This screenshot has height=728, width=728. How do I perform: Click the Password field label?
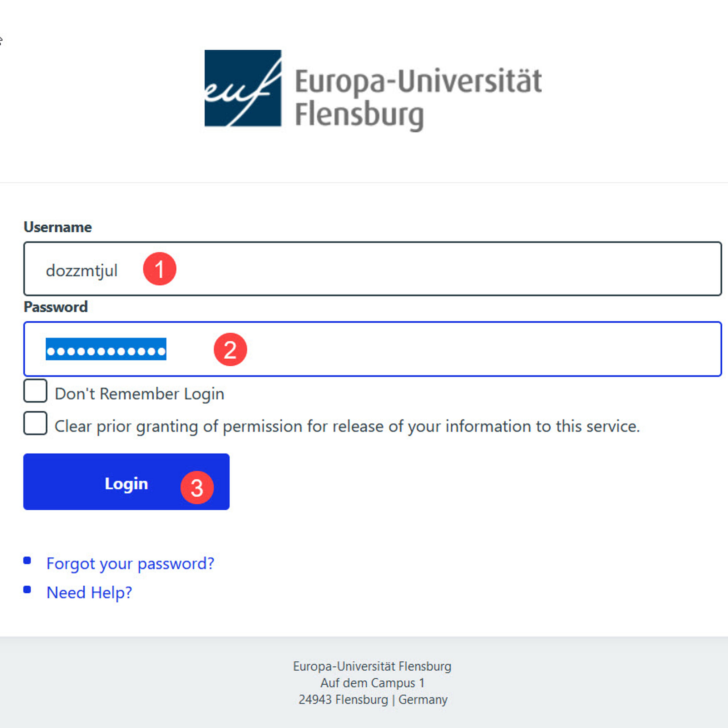coord(56,307)
